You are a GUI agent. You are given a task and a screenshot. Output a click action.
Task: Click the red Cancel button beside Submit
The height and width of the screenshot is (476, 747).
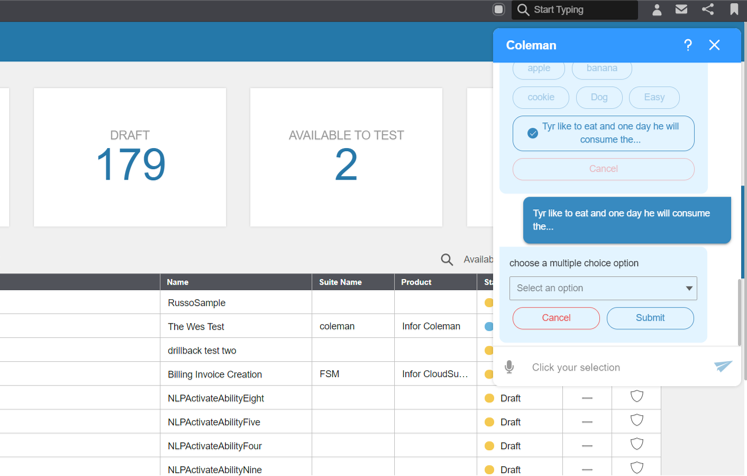point(556,318)
